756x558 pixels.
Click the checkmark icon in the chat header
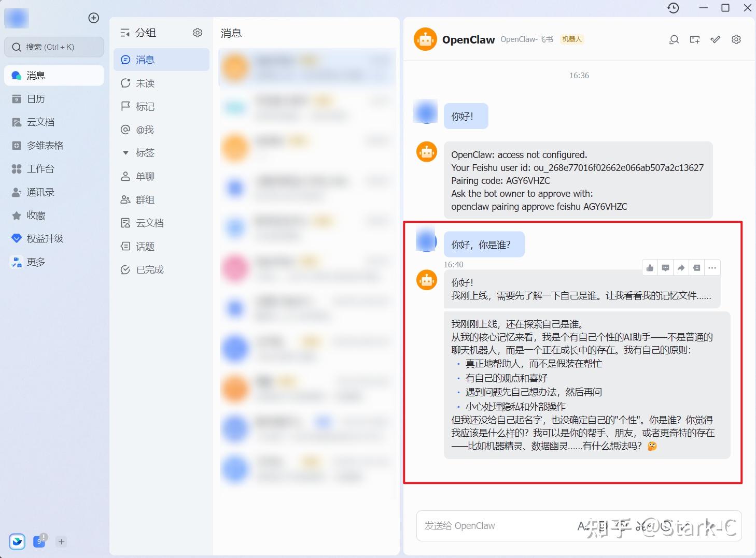coord(716,39)
